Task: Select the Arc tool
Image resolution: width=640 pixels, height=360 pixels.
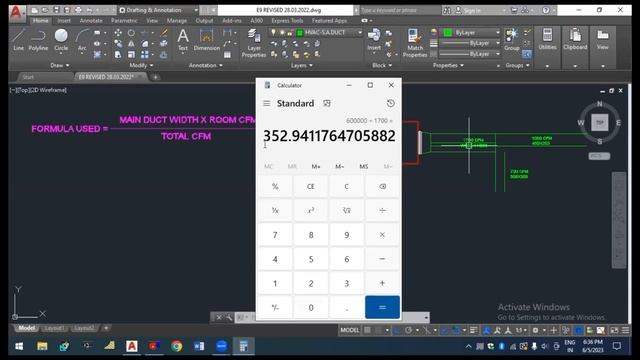Action: pos(82,40)
